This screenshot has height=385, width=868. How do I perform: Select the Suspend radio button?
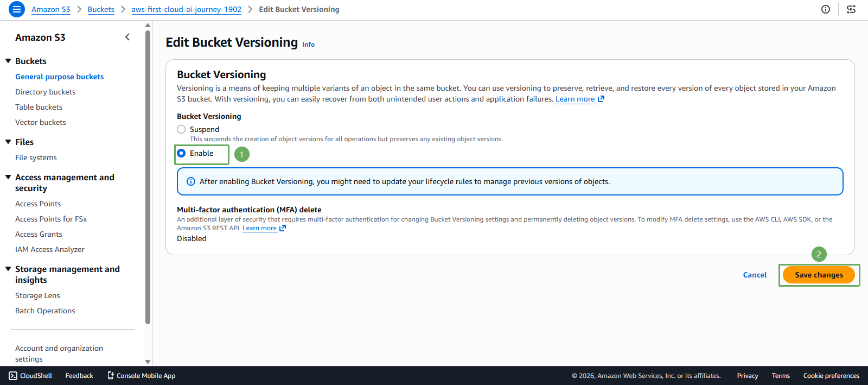tap(181, 129)
